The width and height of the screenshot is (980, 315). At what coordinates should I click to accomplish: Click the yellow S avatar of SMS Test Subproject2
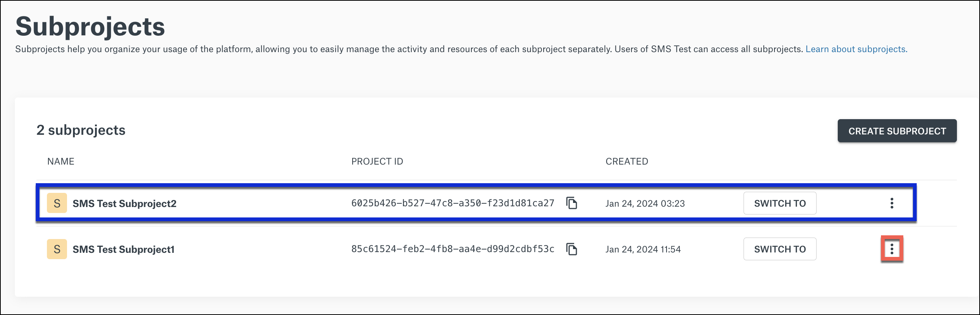tap(57, 203)
